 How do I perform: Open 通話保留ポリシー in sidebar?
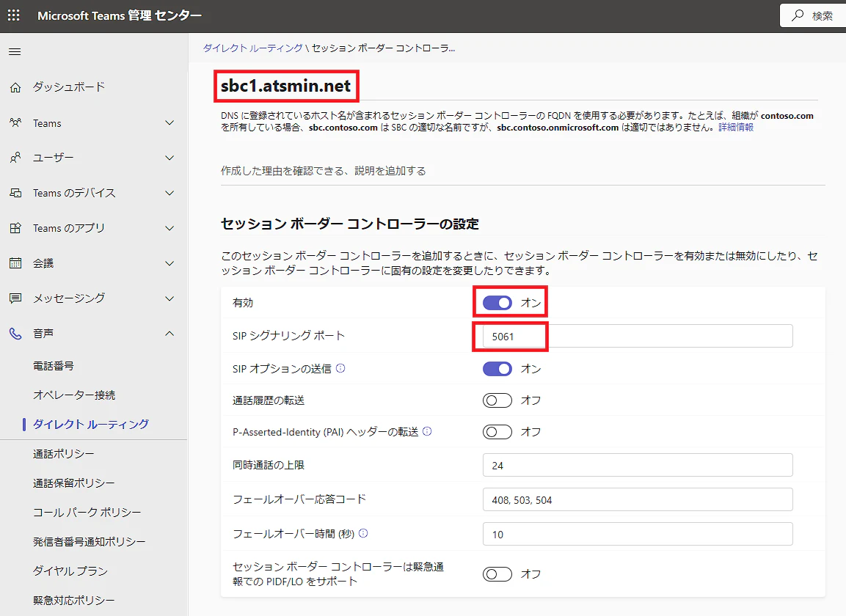pyautogui.click(x=74, y=483)
